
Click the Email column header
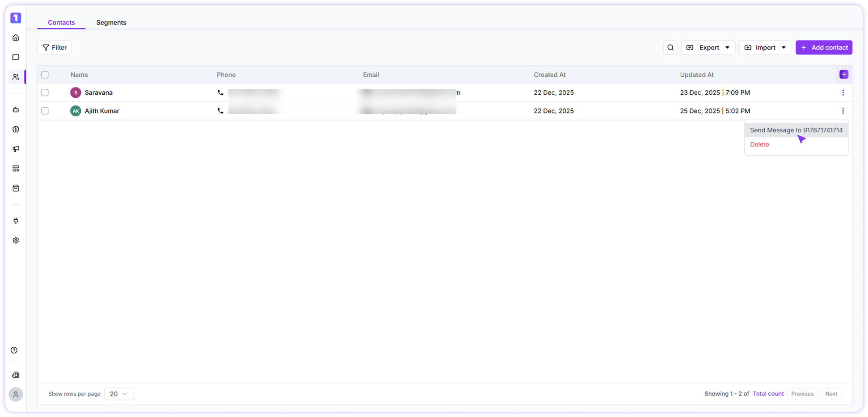coord(371,75)
